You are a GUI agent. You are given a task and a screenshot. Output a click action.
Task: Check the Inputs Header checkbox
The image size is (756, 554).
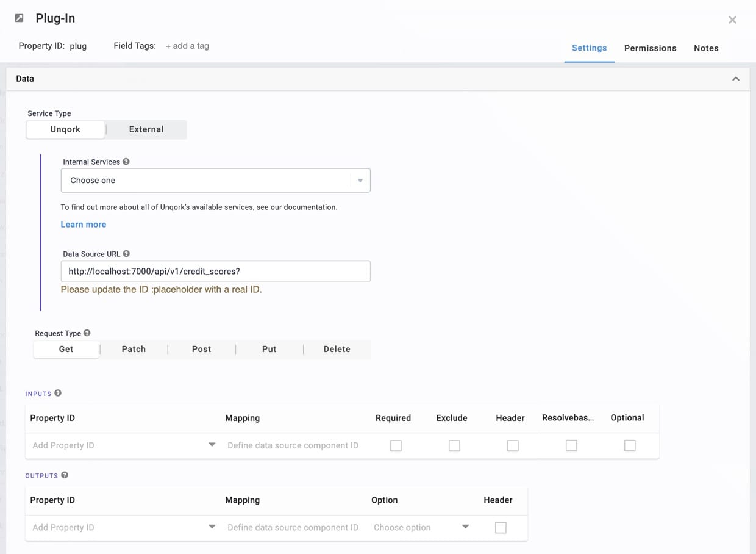513,446
